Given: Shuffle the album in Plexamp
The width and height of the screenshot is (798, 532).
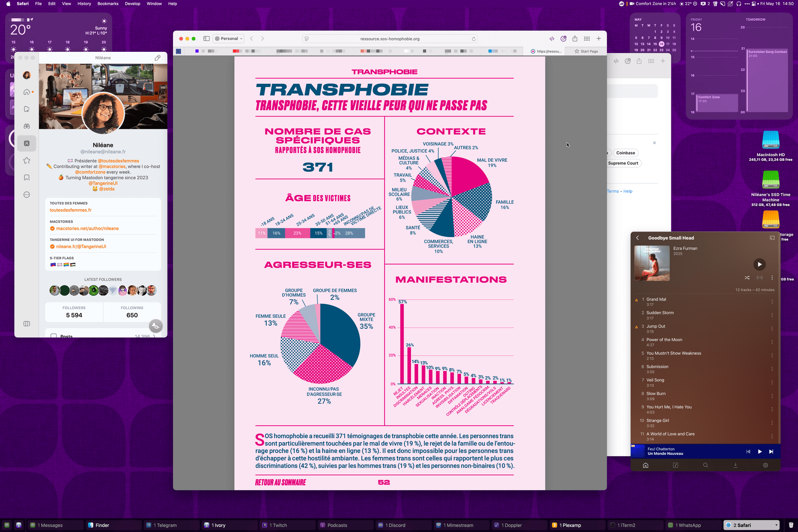Looking at the screenshot, I should tap(747, 278).
